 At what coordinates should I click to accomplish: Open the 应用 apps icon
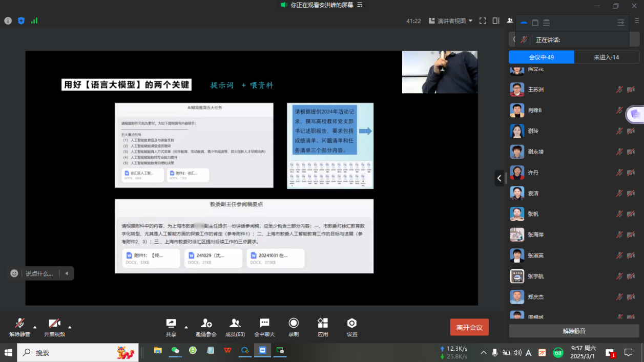[x=323, y=326]
